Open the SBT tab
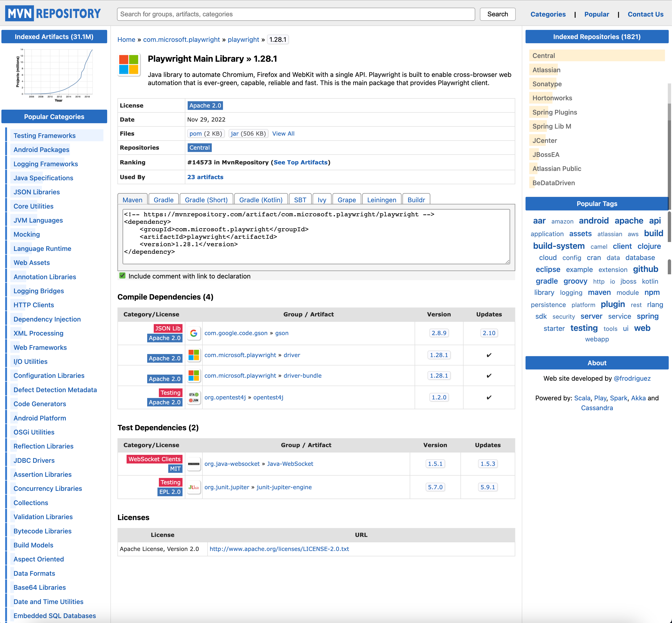672x623 pixels. point(300,199)
